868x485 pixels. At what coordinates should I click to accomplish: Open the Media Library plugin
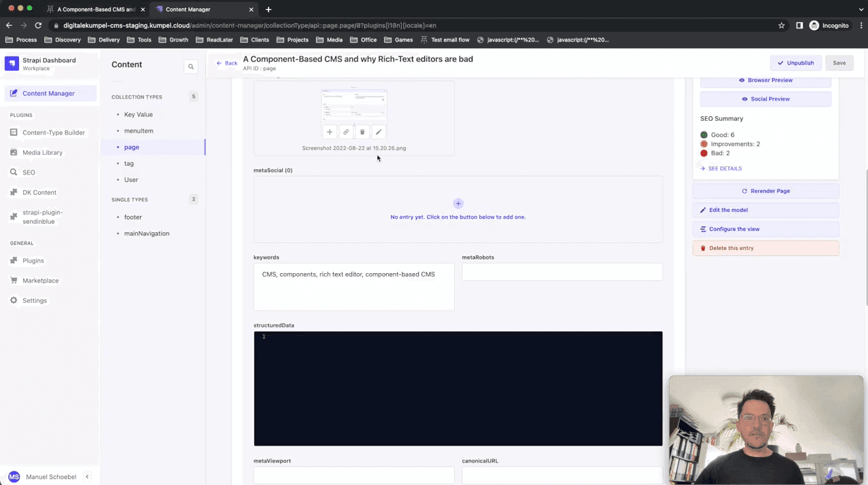point(42,153)
